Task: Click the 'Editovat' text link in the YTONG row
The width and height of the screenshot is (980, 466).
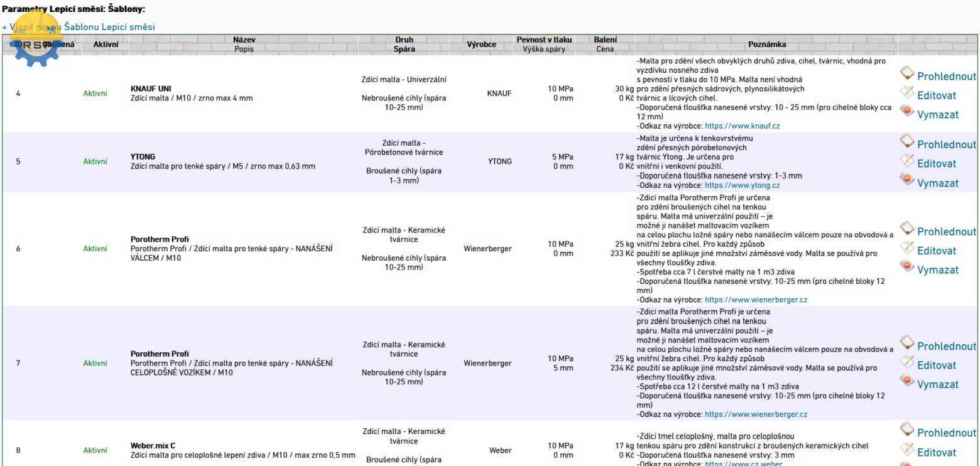Action: tap(937, 164)
